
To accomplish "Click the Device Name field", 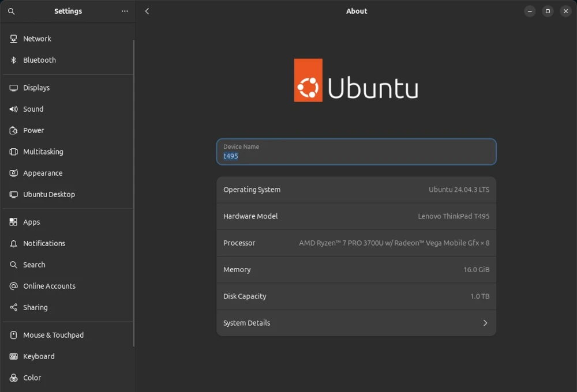I will click(356, 152).
